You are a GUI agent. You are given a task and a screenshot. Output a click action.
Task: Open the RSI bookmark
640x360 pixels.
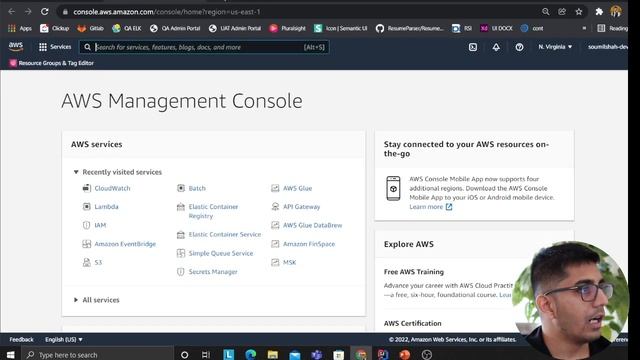(462, 28)
